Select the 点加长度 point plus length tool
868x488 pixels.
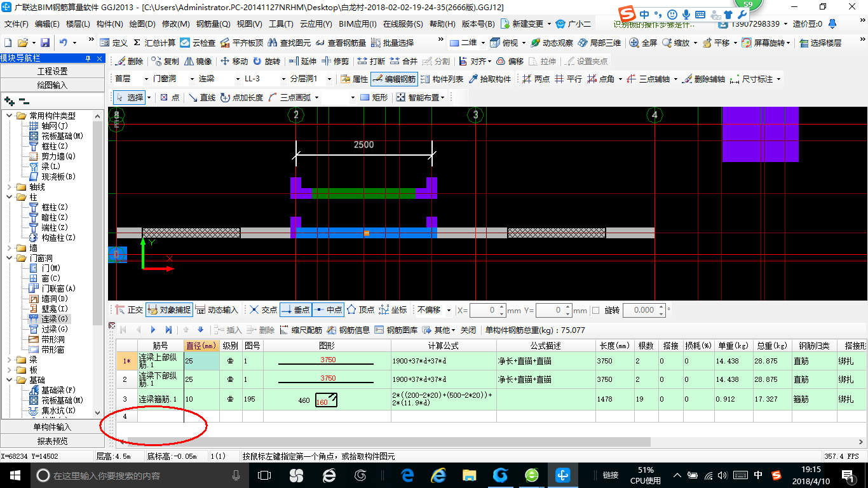tap(241, 97)
